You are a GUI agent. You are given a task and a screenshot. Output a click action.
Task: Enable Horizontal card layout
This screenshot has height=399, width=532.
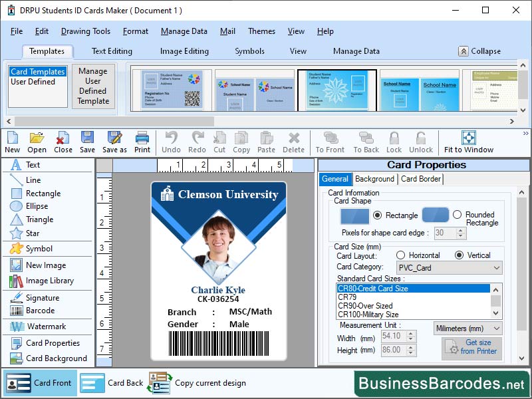click(x=400, y=255)
